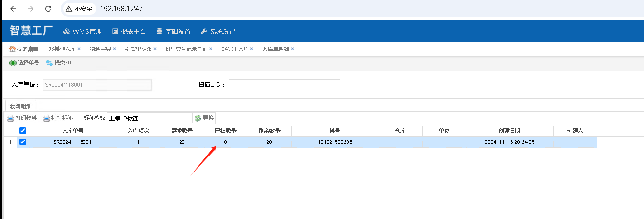The image size is (644, 219).
Task: Go back using browser back arrow
Action: (13, 9)
